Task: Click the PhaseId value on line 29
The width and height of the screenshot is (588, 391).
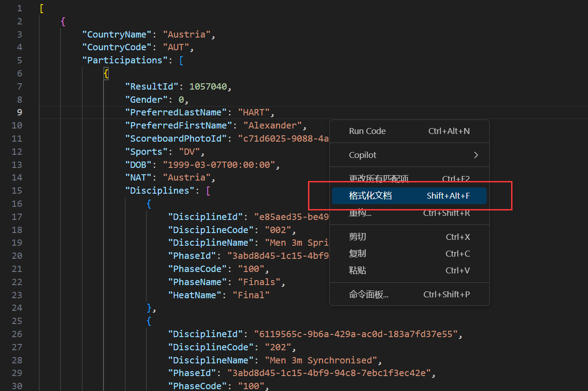Action: (329, 373)
